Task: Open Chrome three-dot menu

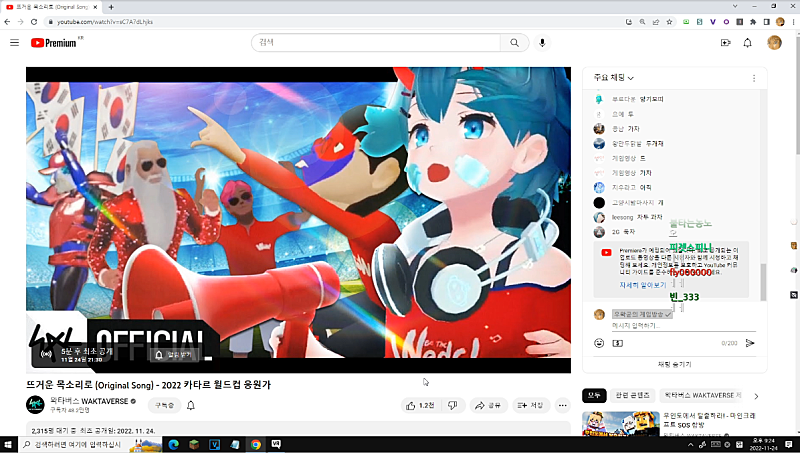Action: point(793,22)
